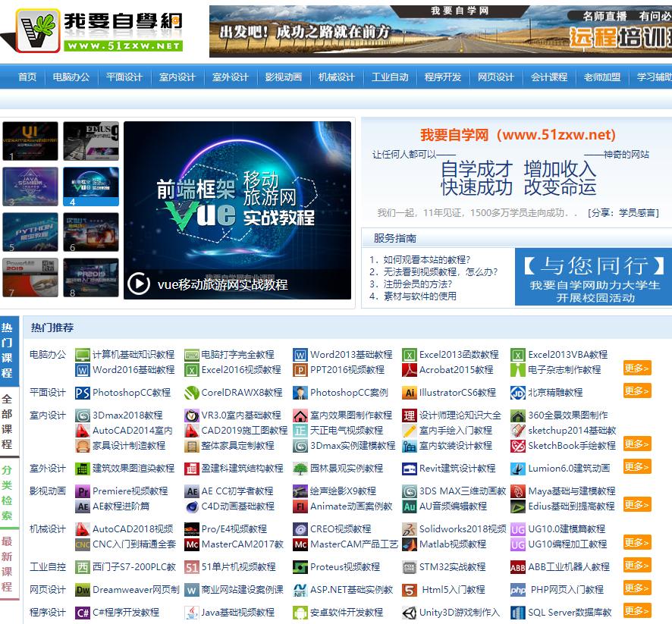This screenshot has height=624, width=672.
Task: Select the IllustratorCS6教程 Ai icon
Action: pyautogui.click(x=409, y=393)
